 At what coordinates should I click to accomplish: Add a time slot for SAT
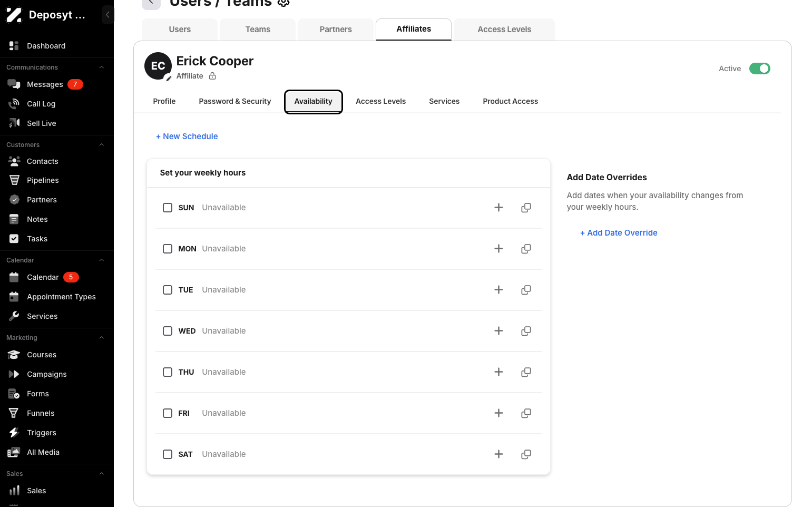tap(498, 454)
